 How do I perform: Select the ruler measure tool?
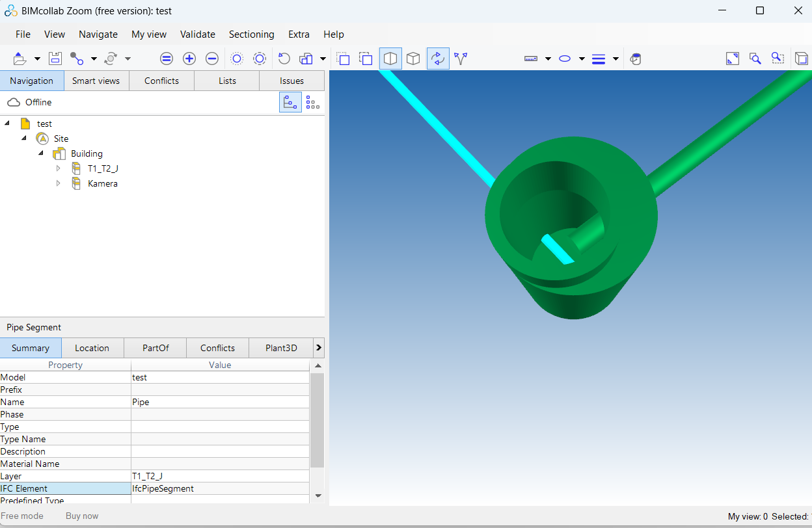(531, 59)
